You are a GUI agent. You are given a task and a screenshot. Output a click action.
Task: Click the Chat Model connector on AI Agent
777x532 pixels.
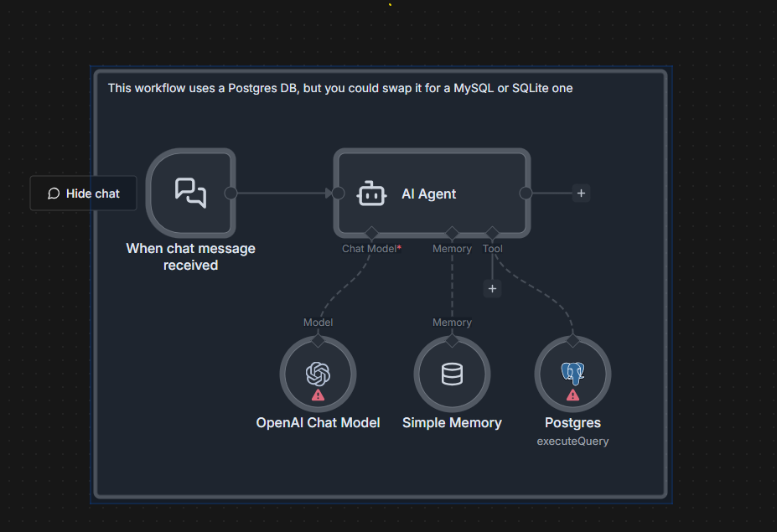[x=370, y=235]
